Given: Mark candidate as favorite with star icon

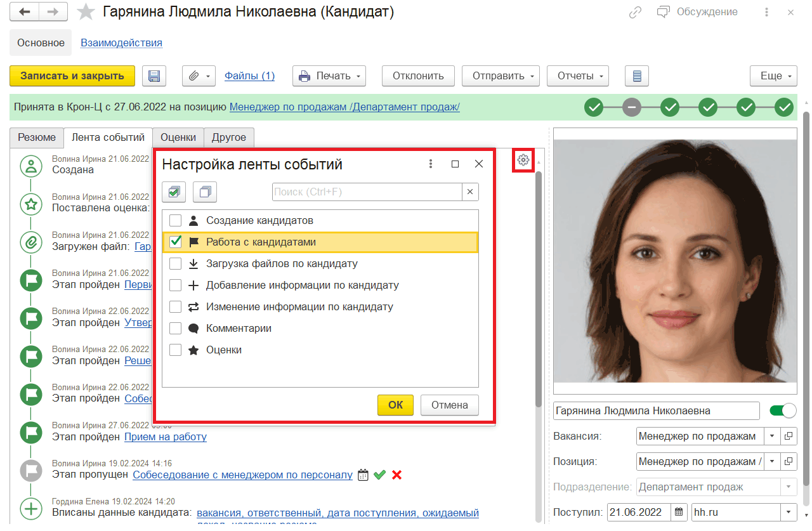Looking at the screenshot, I should pos(86,12).
